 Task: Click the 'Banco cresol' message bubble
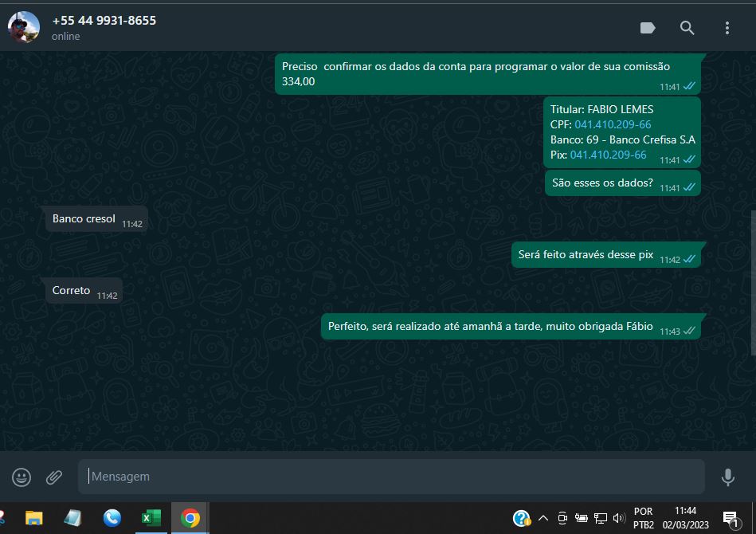point(84,218)
